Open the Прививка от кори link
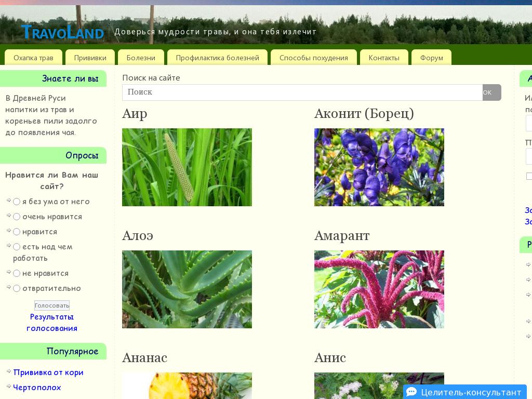 click(48, 373)
